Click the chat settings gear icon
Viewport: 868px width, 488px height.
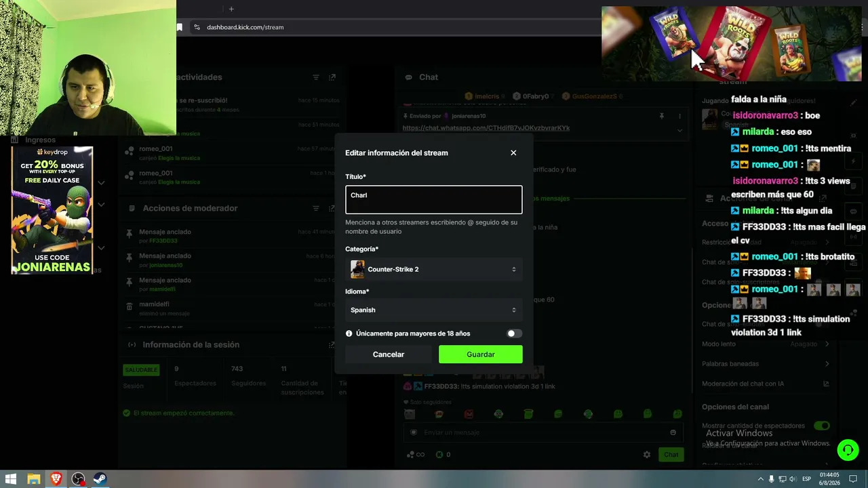647,455
